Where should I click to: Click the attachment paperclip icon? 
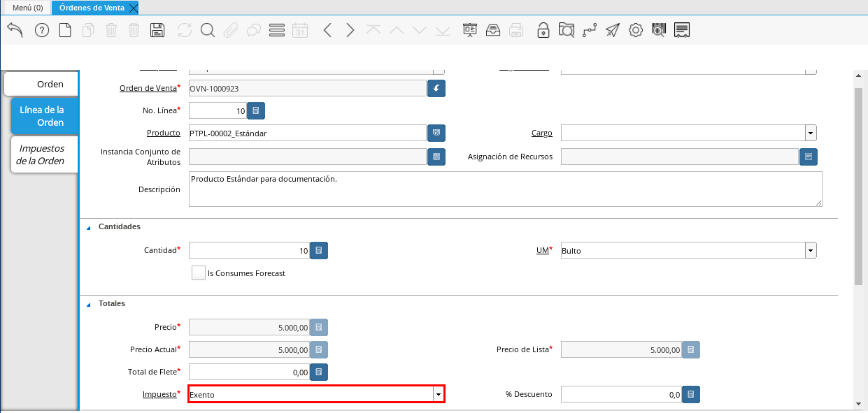point(231,30)
